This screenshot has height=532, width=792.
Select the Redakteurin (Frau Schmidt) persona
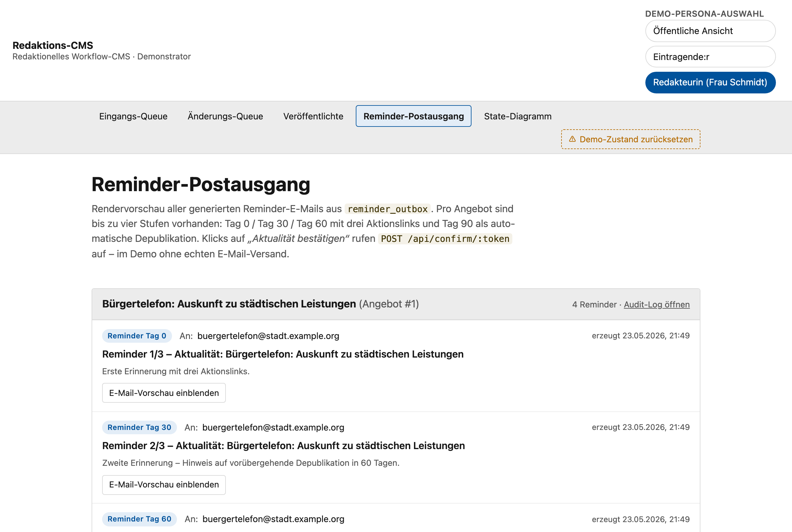coord(710,83)
